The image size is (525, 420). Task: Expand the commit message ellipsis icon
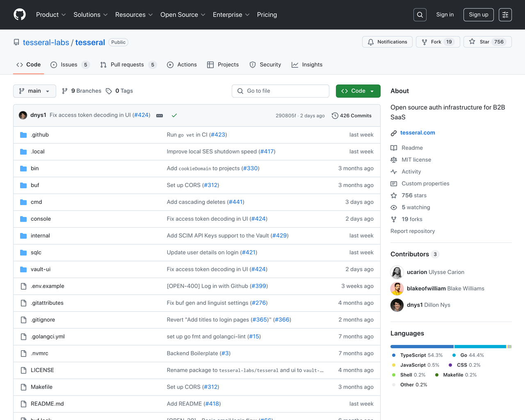[x=160, y=116]
